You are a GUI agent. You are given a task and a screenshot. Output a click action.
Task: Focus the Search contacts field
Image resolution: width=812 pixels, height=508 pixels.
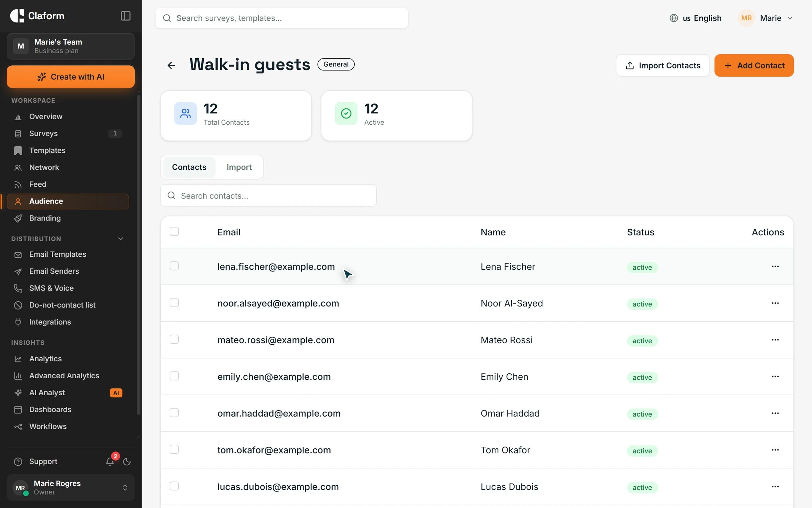click(x=268, y=196)
